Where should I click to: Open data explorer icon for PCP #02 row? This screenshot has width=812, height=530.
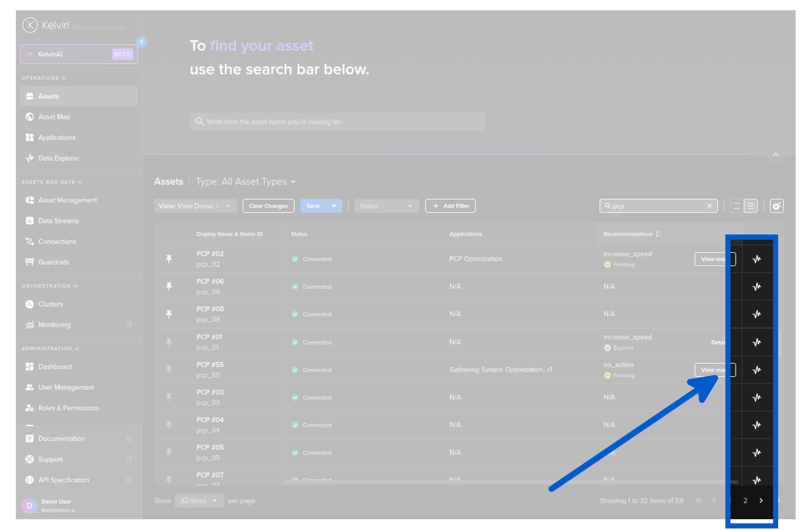coord(757,259)
